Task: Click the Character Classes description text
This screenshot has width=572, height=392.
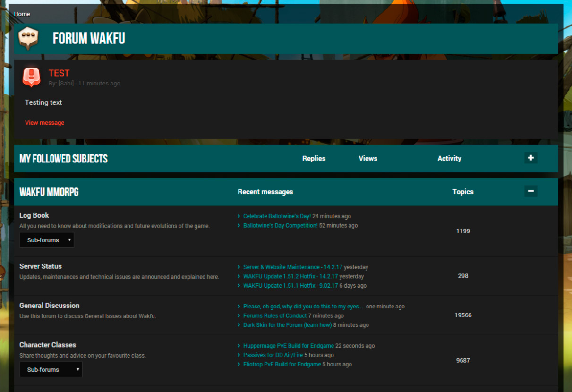Action: pyautogui.click(x=83, y=355)
